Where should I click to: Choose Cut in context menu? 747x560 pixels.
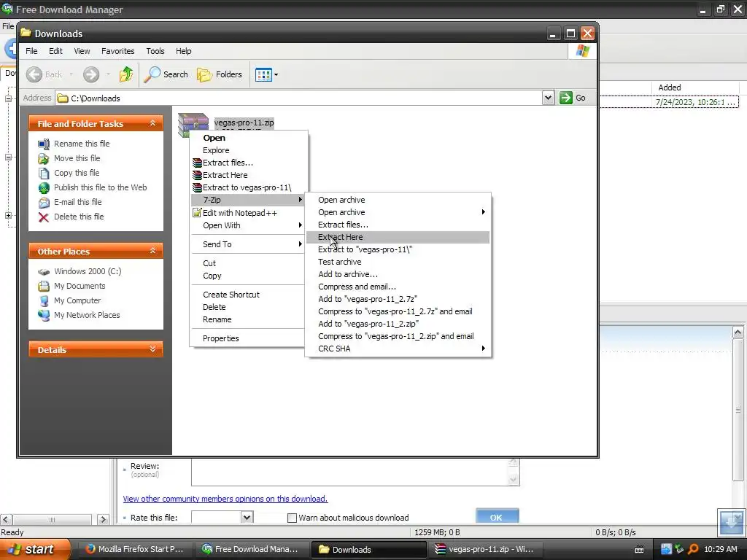pyautogui.click(x=248, y=263)
